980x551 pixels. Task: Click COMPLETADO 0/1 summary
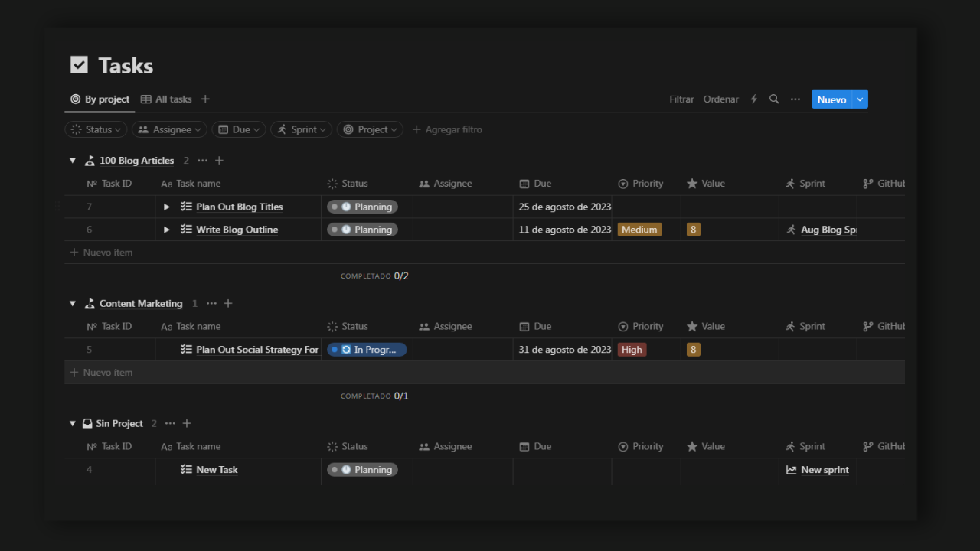point(374,396)
